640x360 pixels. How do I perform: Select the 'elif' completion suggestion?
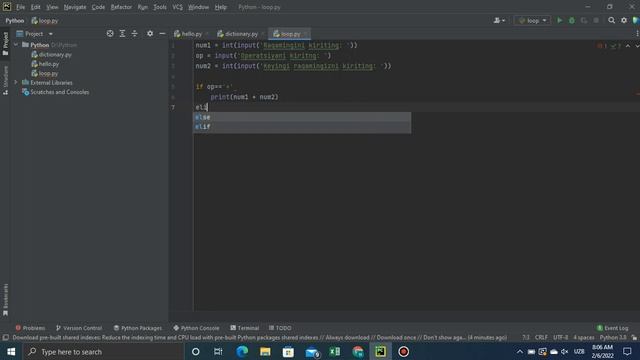coord(302,127)
